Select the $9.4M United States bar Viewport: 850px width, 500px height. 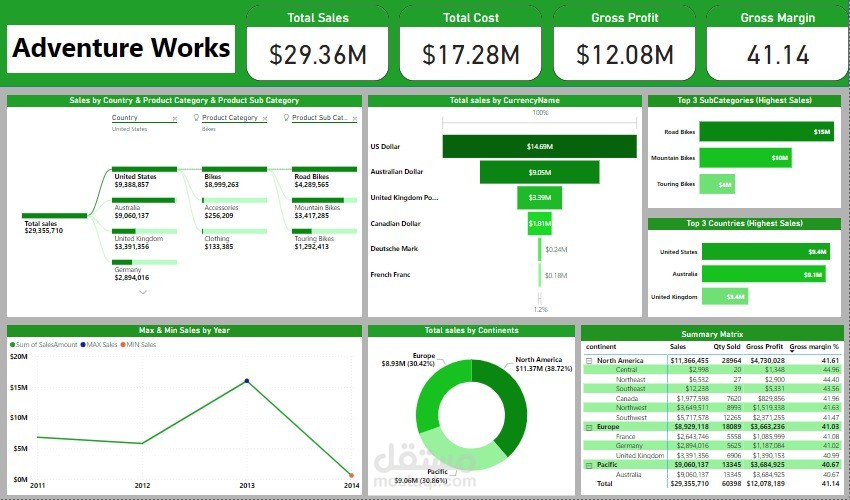coord(765,252)
